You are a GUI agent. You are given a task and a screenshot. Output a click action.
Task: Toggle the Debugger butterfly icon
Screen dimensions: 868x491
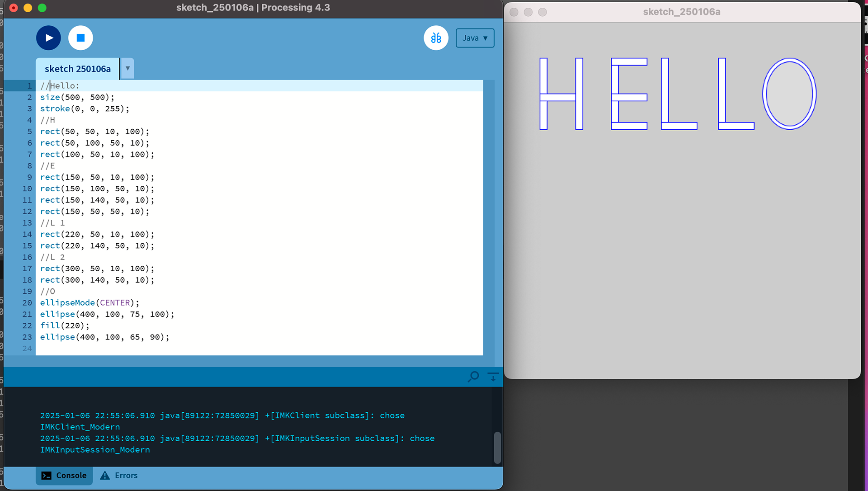click(436, 38)
